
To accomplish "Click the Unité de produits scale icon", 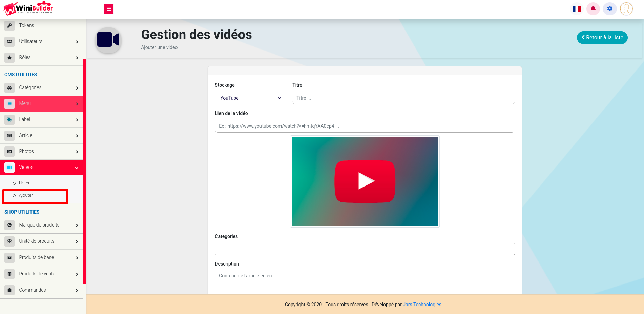I will [x=9, y=241].
